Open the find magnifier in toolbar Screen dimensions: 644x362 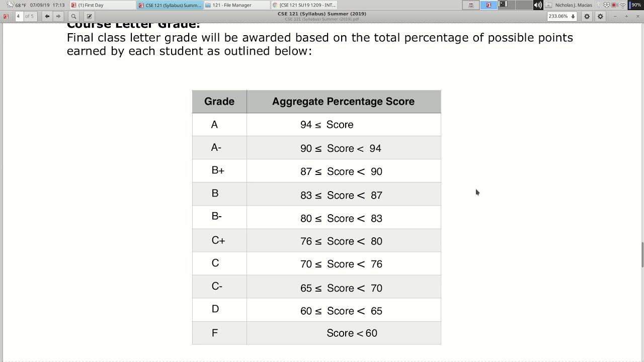pos(73,16)
